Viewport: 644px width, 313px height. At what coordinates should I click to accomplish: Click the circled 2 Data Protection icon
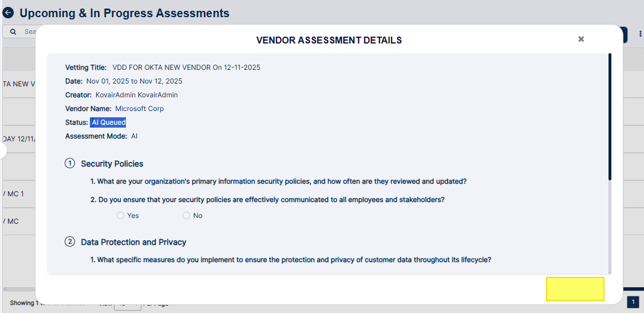pos(70,242)
